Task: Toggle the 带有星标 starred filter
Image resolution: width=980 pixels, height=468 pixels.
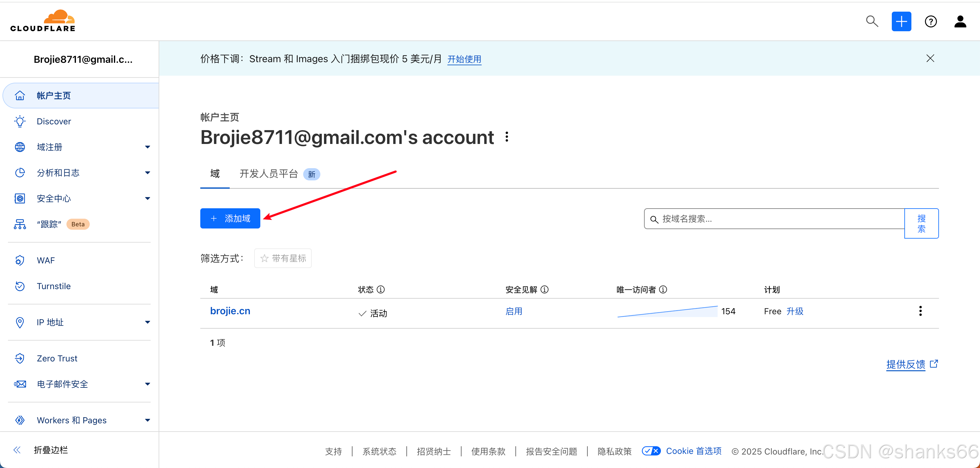Action: tap(283, 259)
